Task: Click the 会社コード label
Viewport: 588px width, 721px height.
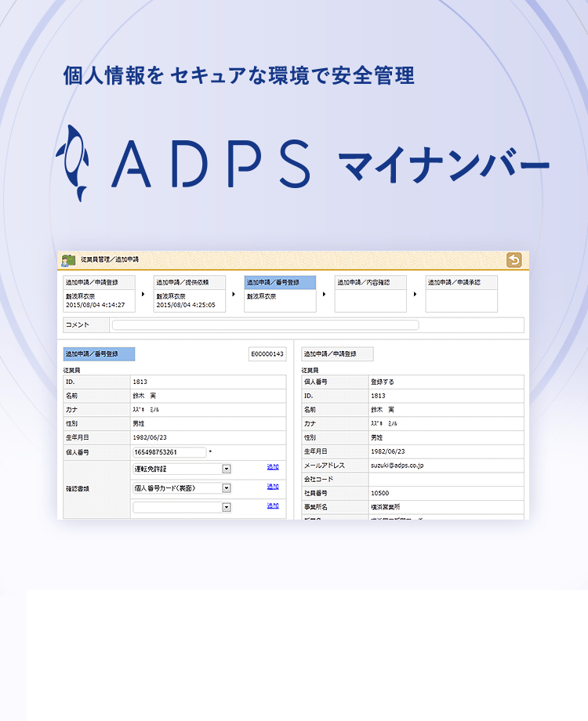Action: pyautogui.click(x=318, y=479)
